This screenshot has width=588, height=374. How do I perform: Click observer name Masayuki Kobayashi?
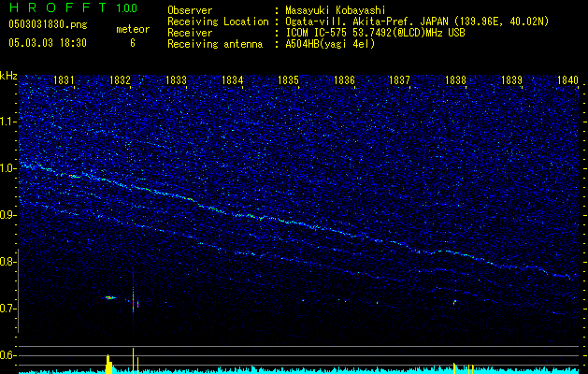pos(336,10)
